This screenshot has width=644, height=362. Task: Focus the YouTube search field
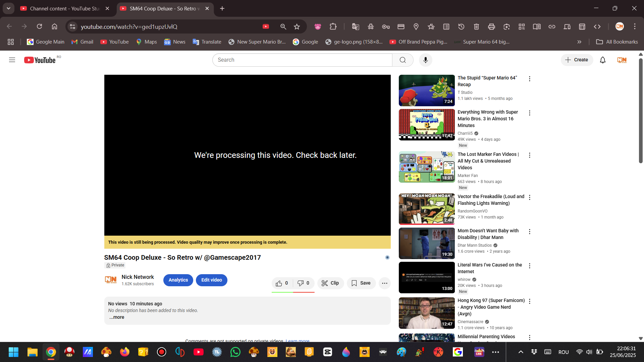[302, 60]
